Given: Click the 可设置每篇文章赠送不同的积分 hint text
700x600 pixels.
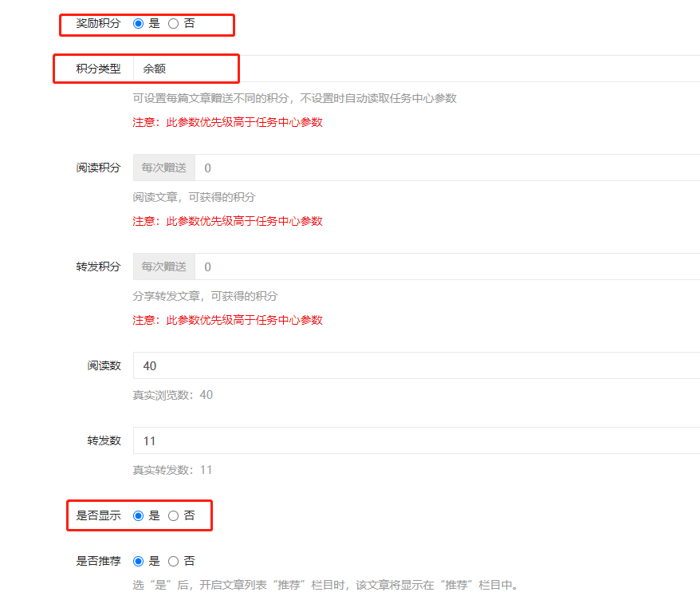Looking at the screenshot, I should click(x=295, y=98).
